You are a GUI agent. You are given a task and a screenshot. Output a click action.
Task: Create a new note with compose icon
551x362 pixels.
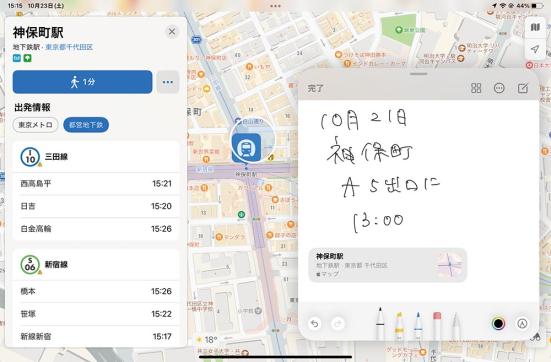coord(523,88)
